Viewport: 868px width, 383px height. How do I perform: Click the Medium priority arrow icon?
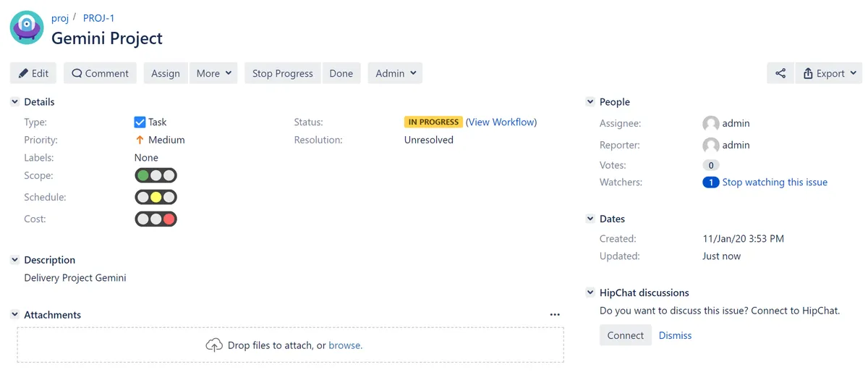(x=140, y=140)
